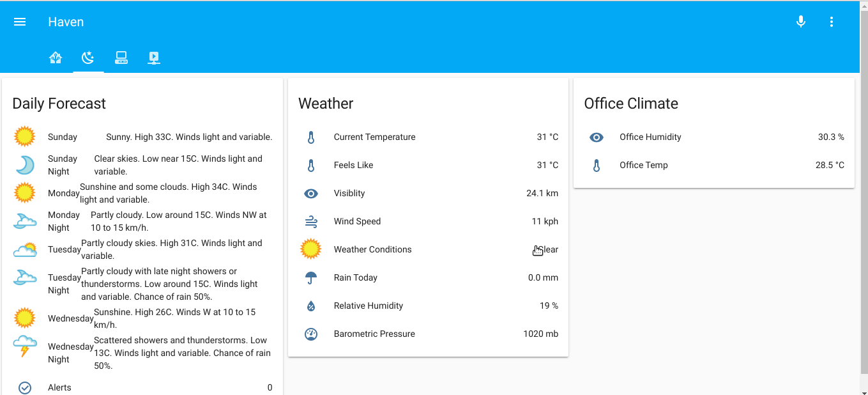Click the Office Humidity eye icon

(x=597, y=137)
